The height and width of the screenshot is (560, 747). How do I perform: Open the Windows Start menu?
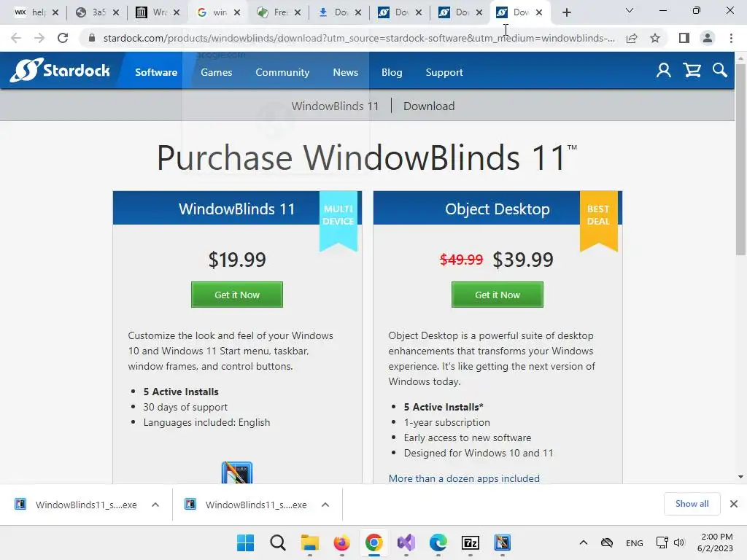pos(245,542)
